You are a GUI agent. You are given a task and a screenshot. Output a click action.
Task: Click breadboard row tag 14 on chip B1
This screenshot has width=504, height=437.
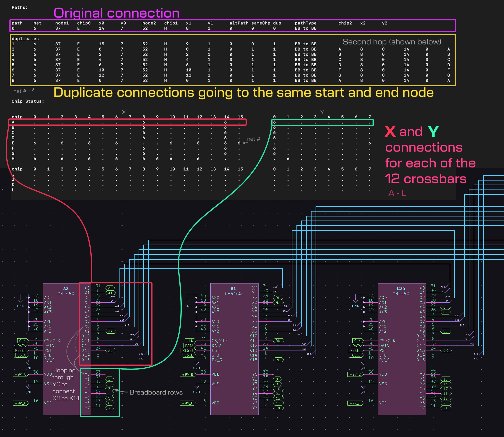[278, 408]
